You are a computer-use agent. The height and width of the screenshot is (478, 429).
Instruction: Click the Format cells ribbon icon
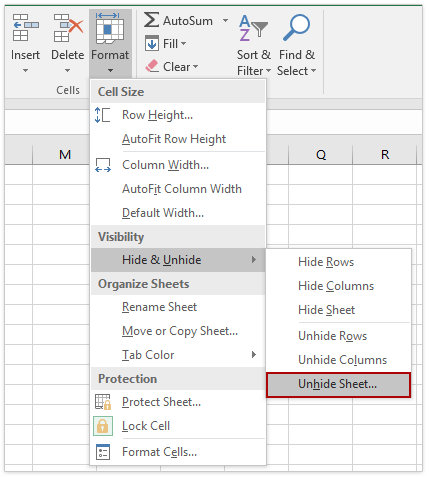click(110, 28)
